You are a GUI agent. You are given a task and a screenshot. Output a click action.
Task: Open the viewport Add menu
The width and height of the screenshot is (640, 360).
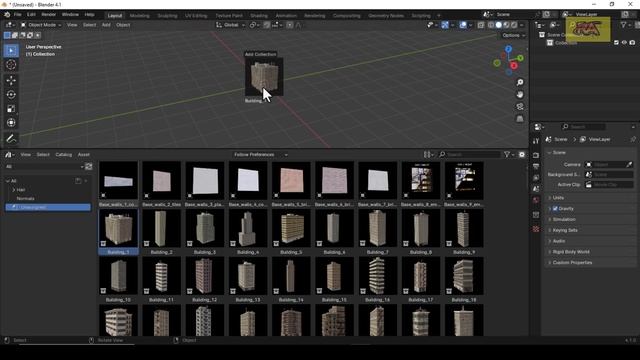106,25
